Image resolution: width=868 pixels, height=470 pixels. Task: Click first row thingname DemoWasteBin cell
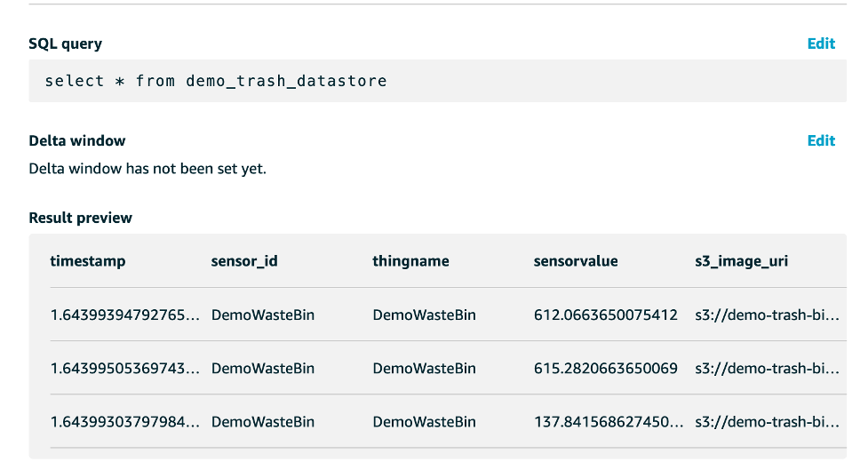[424, 315]
